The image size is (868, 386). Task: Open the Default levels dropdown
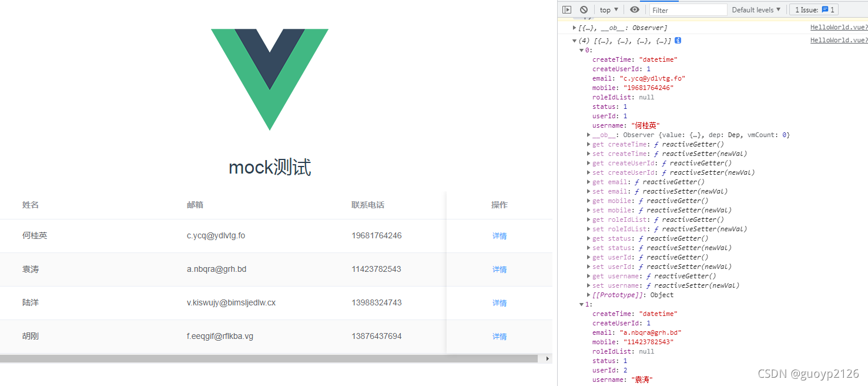(x=756, y=9)
